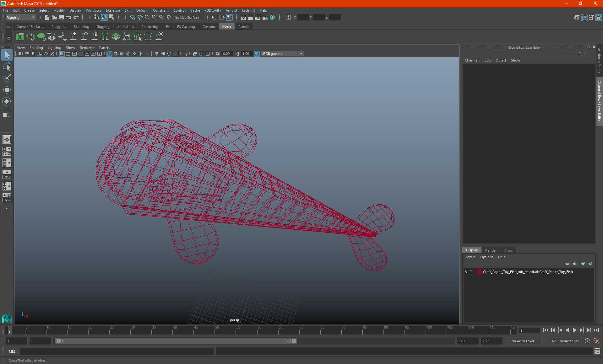Expand the sRGB gamma dropdown
The width and height of the screenshot is (603, 364).
coord(301,54)
